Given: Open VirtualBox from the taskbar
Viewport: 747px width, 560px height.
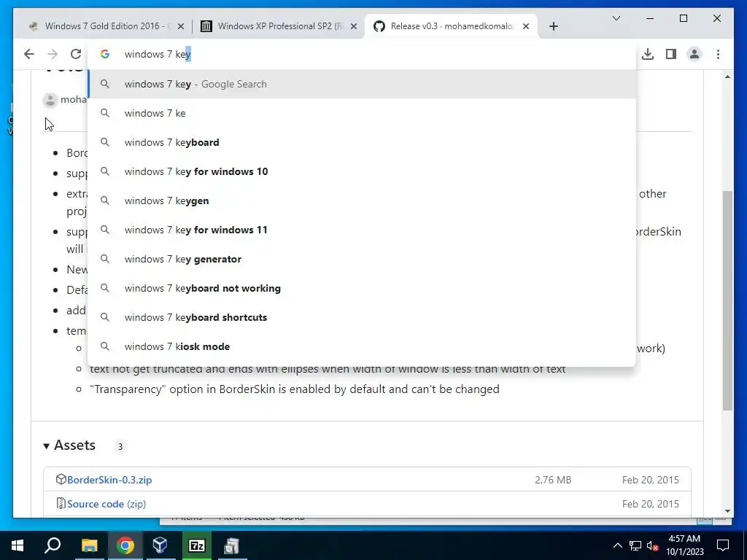Looking at the screenshot, I should [160, 545].
